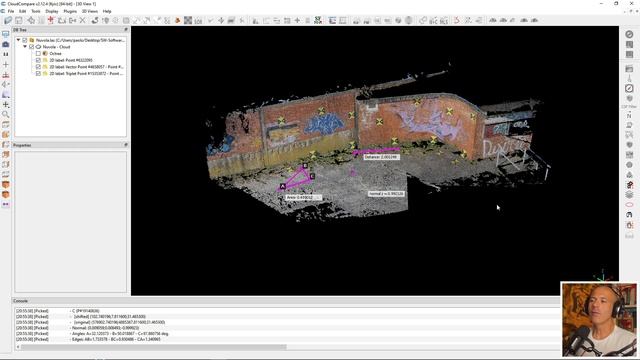This screenshot has height=360, width=640.
Task: Click the green scalar field arithmetic calculator icon
Action: (x=318, y=20)
